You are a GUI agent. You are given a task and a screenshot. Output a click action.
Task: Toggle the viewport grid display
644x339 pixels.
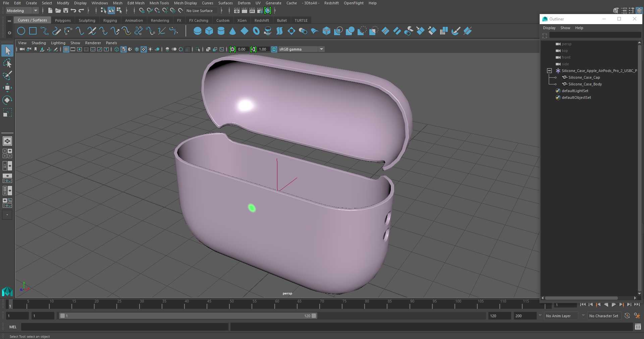click(66, 49)
